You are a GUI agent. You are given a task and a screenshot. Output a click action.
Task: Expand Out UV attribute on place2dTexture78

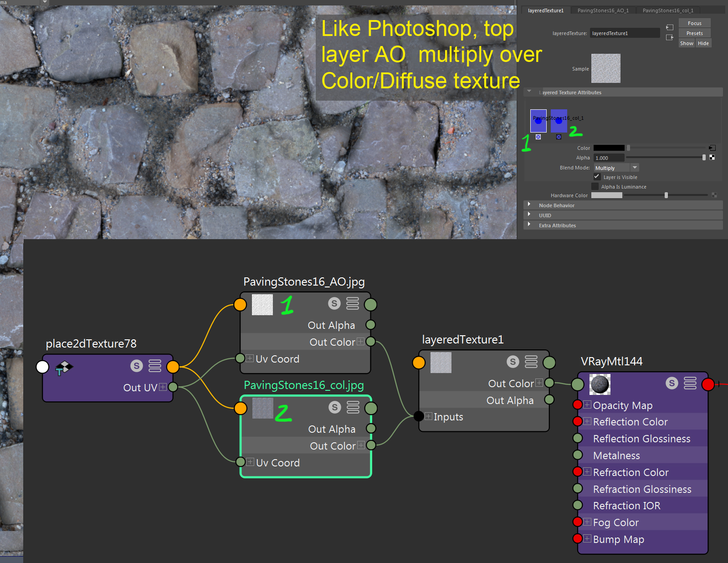coord(163,387)
